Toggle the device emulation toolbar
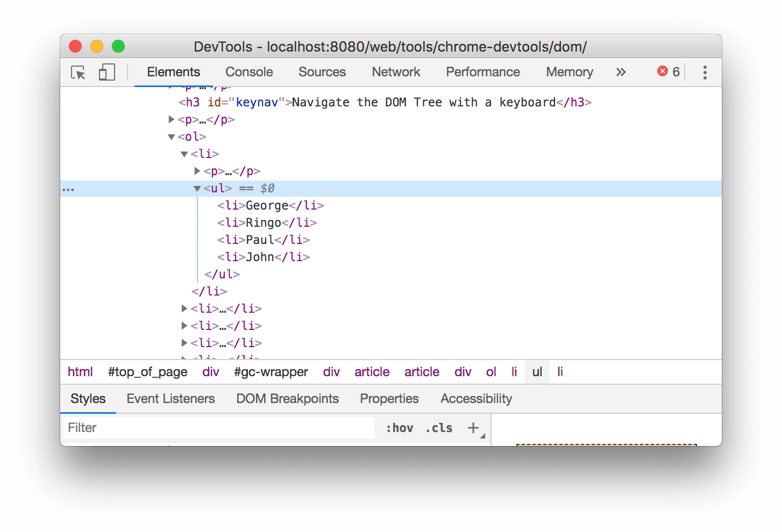The image size is (782, 532). [106, 72]
